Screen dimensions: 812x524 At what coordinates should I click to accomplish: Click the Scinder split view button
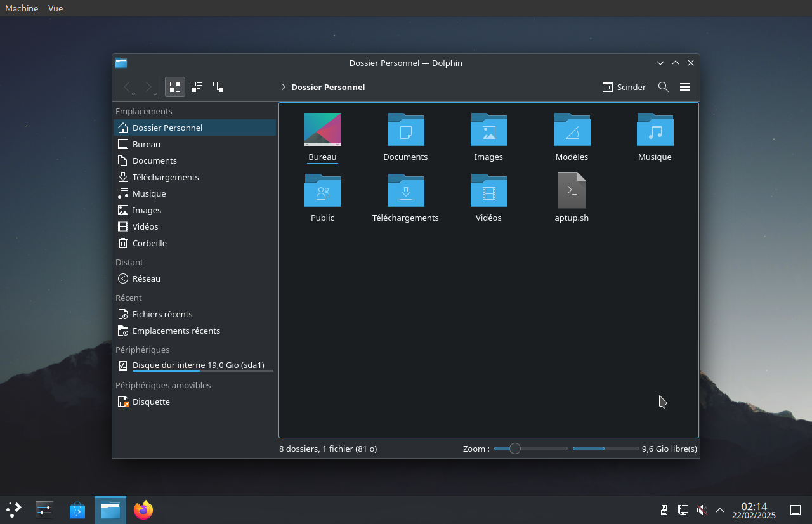click(x=624, y=87)
